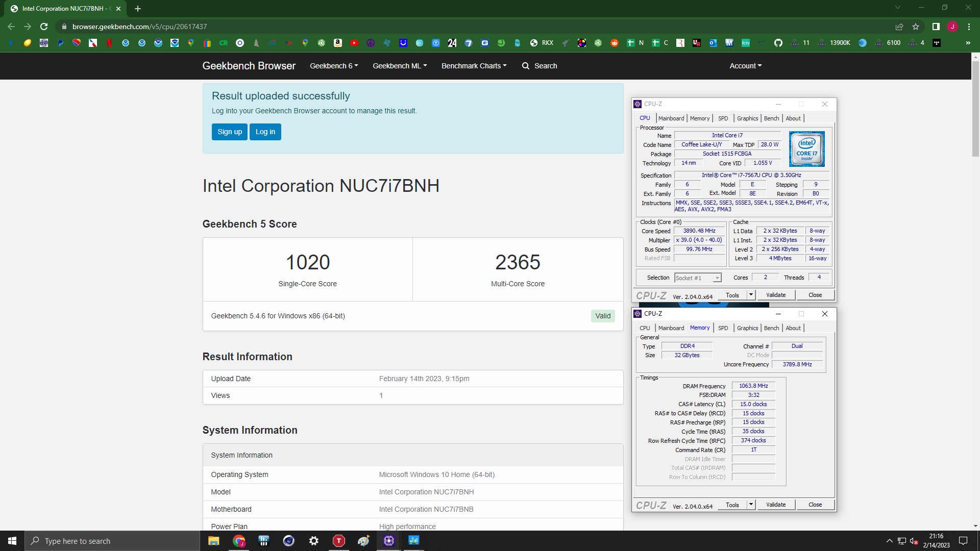Open the fctv bookmark

pos(745,43)
